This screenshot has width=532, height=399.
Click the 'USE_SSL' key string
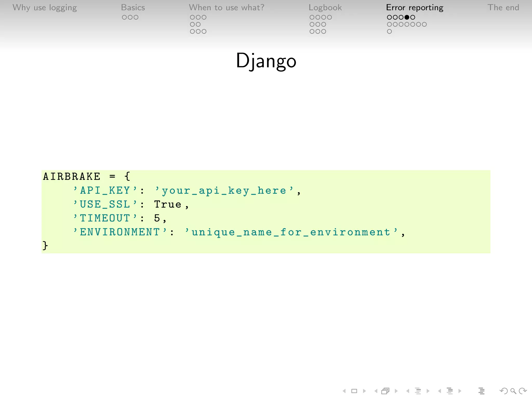click(105, 204)
